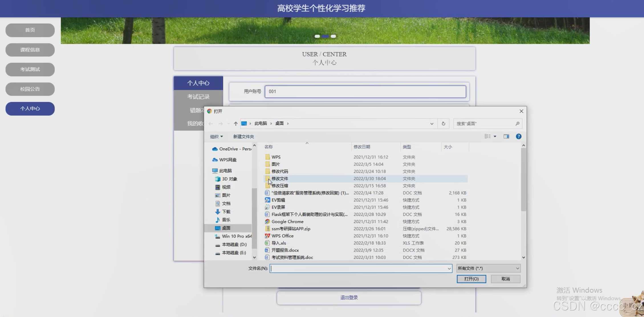Viewport: 644px width, 317px height.
Task: Select 本地磁盘 (D:) in navigation pane
Action: 234,244
